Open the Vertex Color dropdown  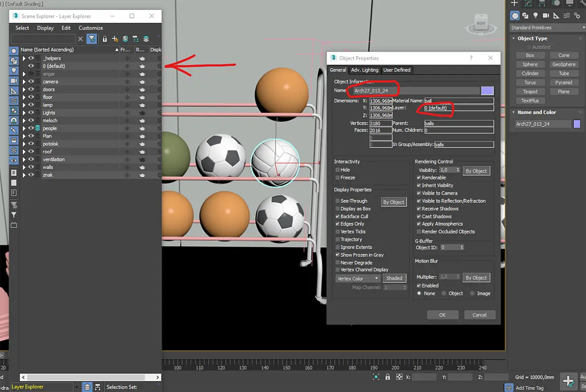[x=358, y=278]
